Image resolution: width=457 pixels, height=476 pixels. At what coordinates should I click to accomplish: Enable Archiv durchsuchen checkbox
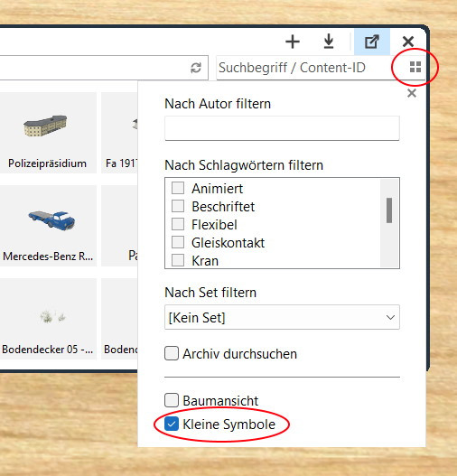(172, 354)
